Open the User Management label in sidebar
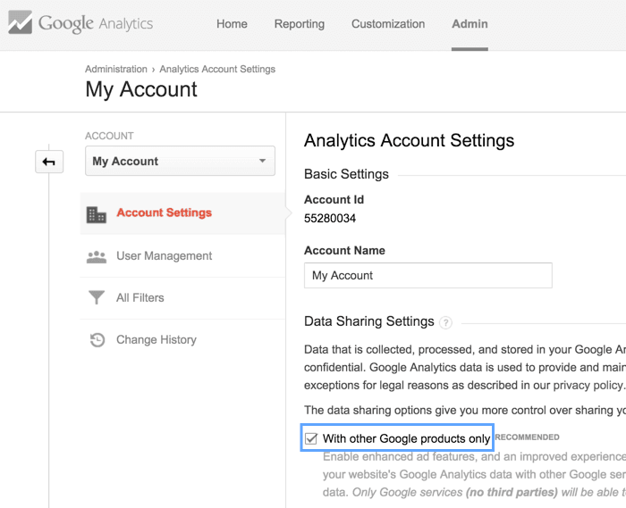The width and height of the screenshot is (626, 508). click(164, 256)
